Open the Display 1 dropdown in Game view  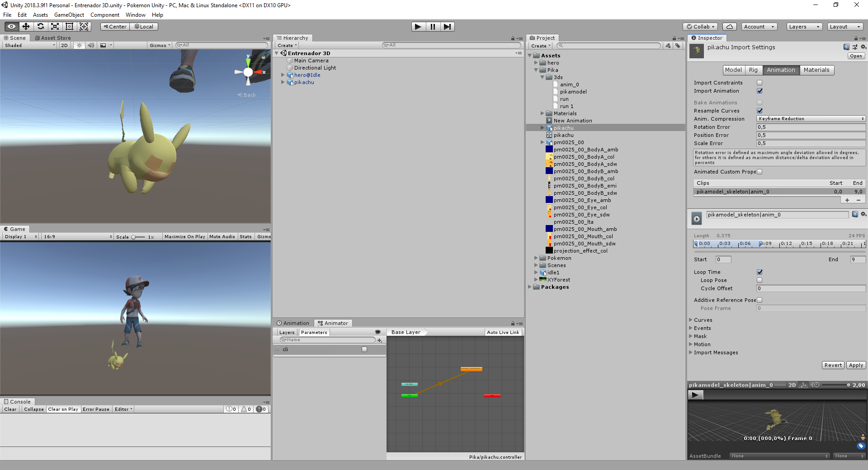point(21,237)
